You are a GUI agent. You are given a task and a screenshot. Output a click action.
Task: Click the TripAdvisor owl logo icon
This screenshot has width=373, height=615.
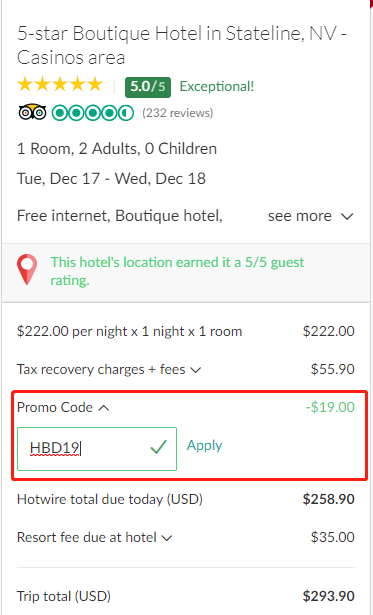[32, 113]
